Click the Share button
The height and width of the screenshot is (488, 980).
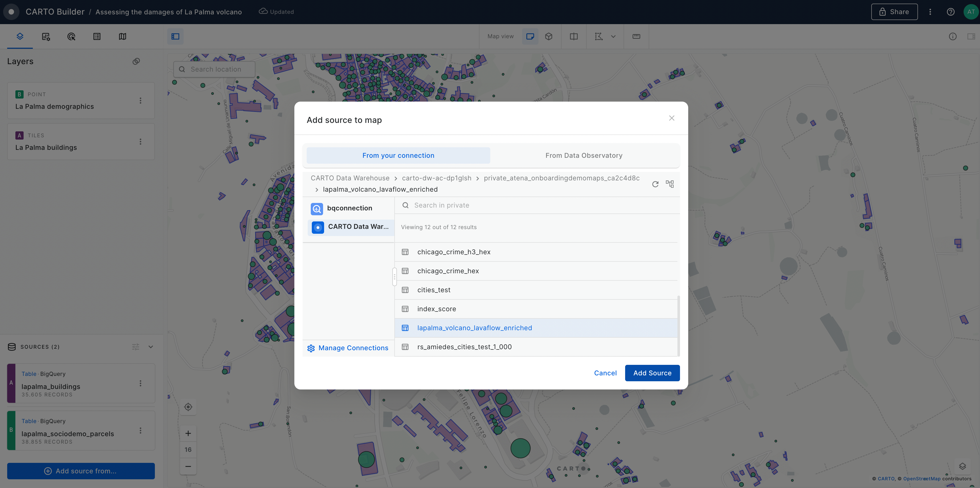894,12
